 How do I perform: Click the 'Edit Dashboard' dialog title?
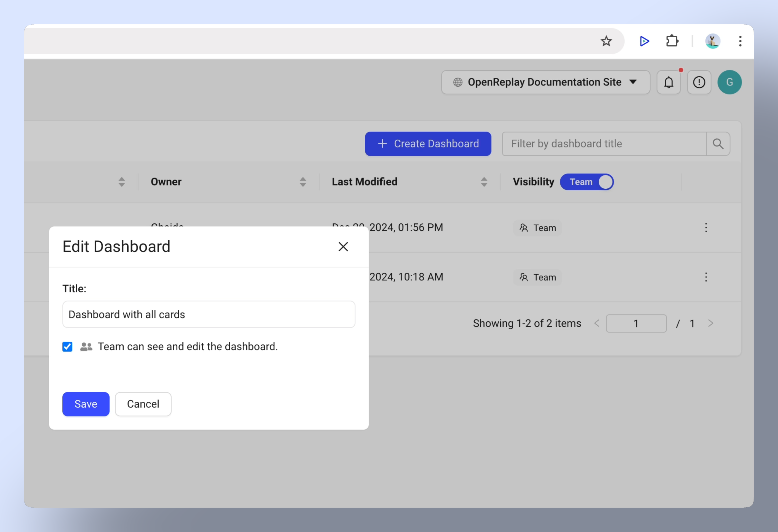pos(117,247)
